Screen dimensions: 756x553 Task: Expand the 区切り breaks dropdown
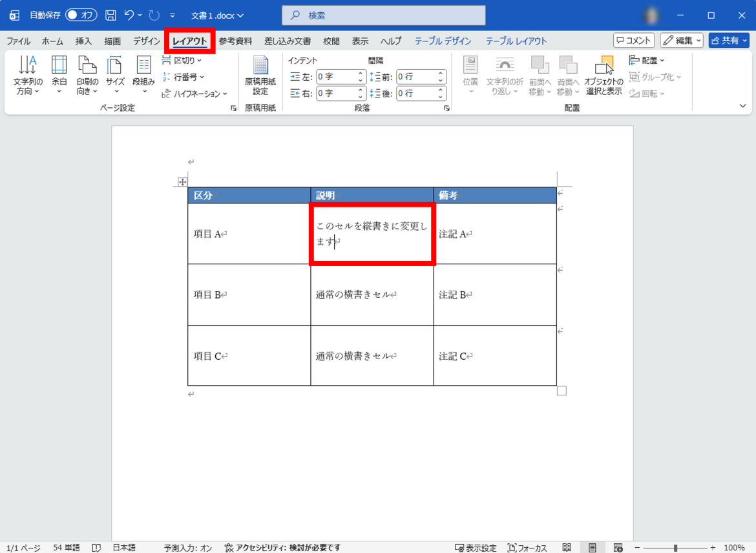pos(182,60)
